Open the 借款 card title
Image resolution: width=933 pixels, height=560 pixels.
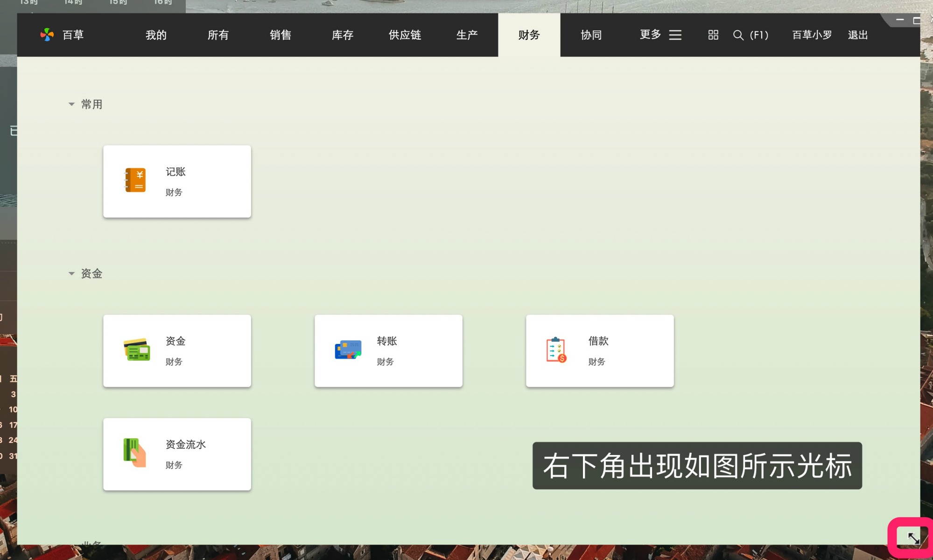pyautogui.click(x=598, y=341)
